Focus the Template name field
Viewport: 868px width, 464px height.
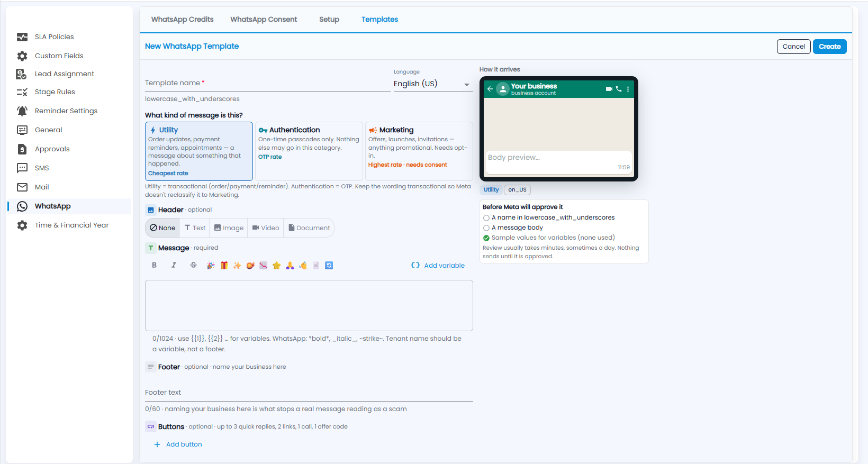click(267, 83)
